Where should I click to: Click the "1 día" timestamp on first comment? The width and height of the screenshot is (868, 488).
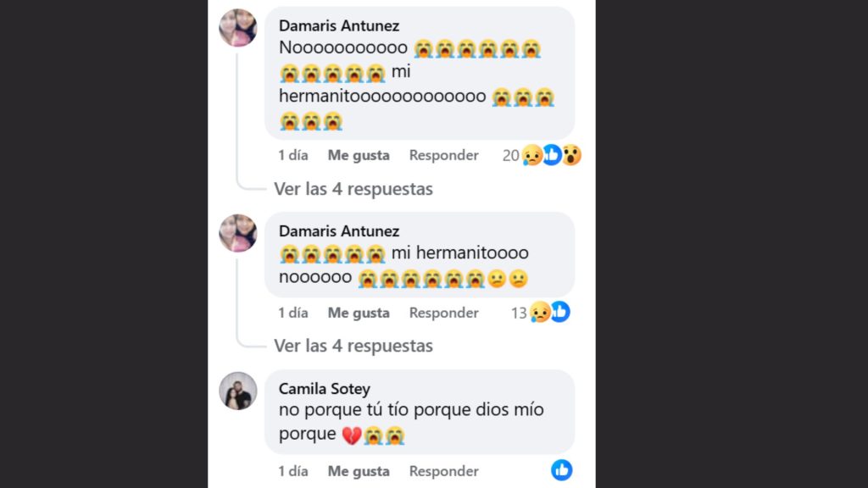tap(292, 155)
